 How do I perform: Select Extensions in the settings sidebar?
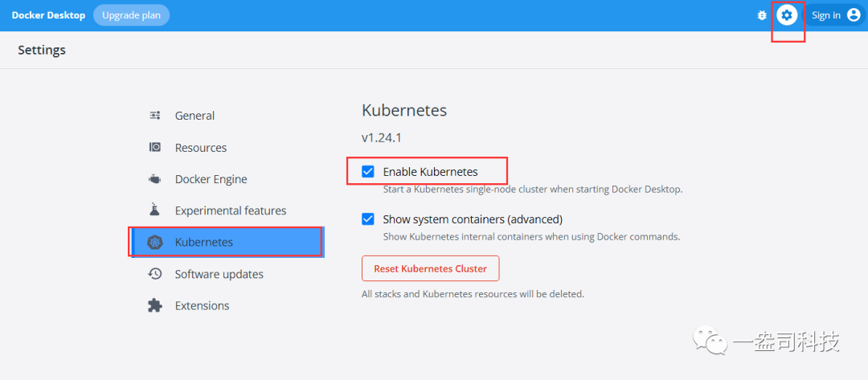click(x=202, y=305)
